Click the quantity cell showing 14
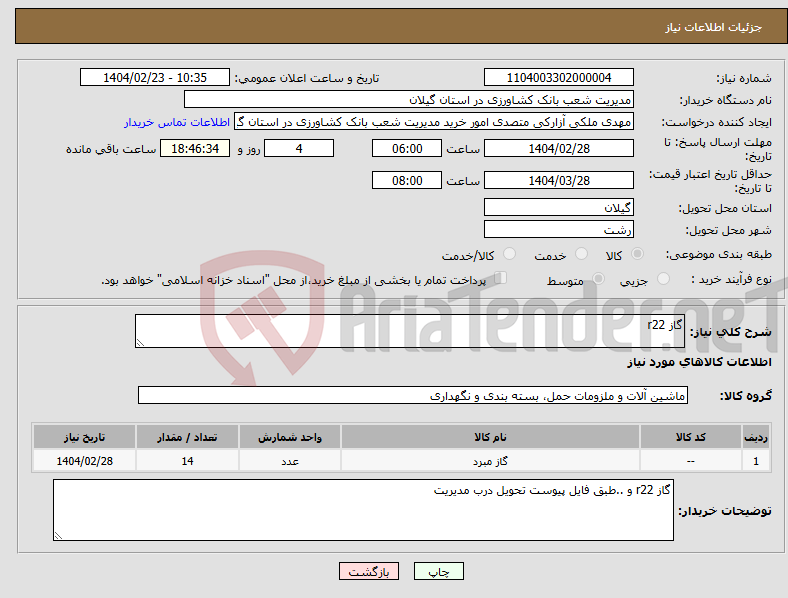This screenshot has height=598, width=788. click(187, 461)
